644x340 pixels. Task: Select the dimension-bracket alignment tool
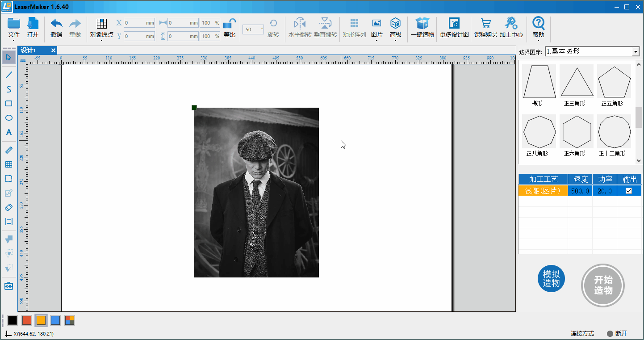pyautogui.click(x=9, y=222)
